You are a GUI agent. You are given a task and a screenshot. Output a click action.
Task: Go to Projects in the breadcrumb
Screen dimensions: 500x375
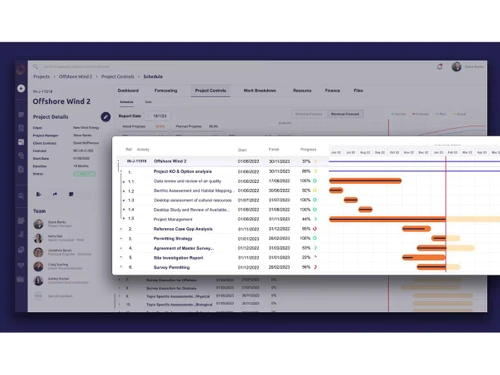pyautogui.click(x=42, y=77)
